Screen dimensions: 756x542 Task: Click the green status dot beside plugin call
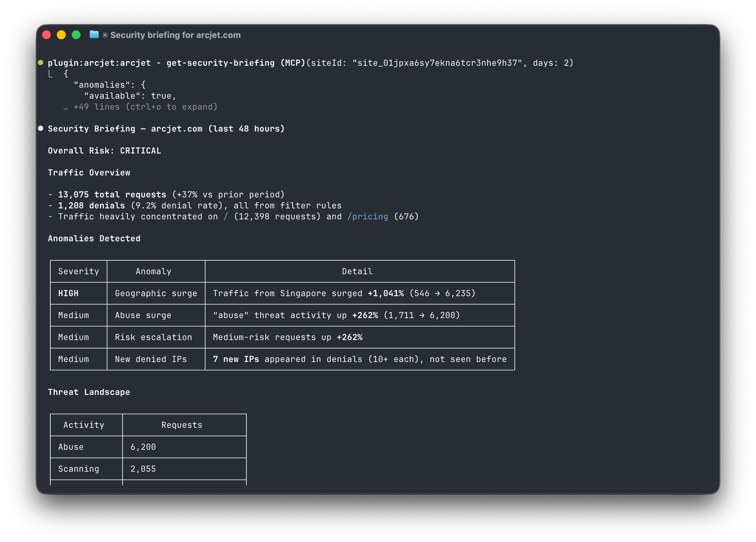click(41, 63)
